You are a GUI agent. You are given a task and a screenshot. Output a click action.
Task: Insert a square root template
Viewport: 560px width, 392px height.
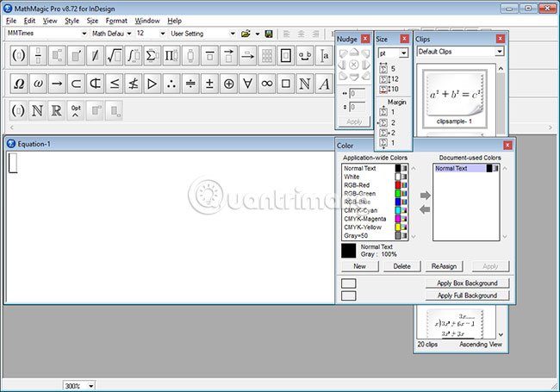click(x=115, y=55)
